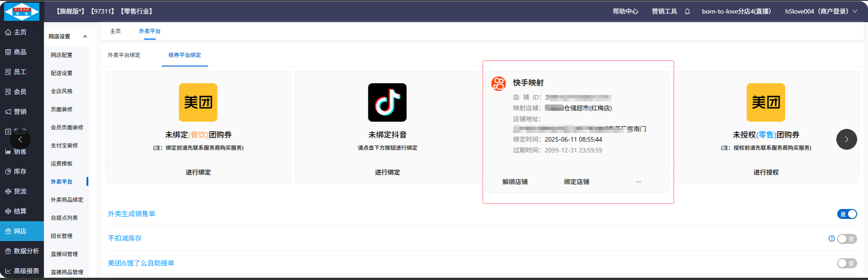868x280 pixels.
Task: Open the notification bell icon
Action: tap(687, 11)
